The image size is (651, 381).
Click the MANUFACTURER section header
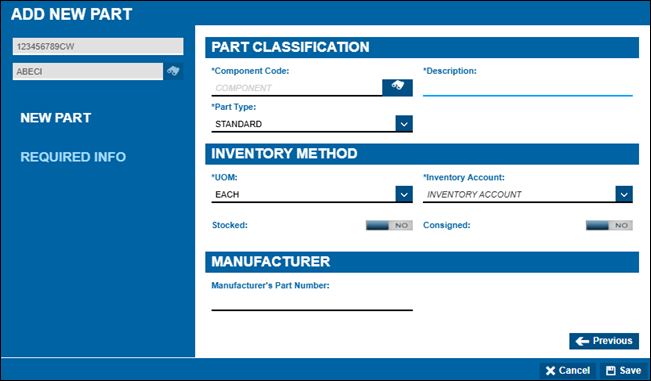[x=422, y=262]
